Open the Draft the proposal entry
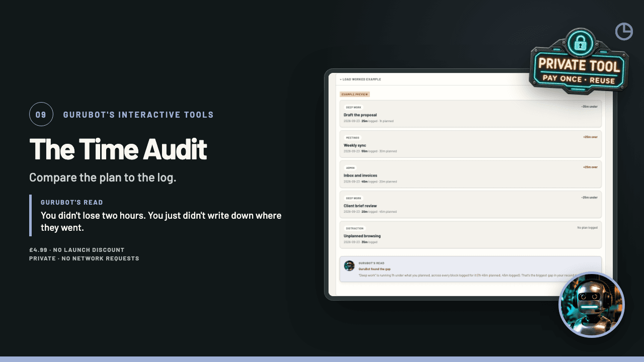 470,114
